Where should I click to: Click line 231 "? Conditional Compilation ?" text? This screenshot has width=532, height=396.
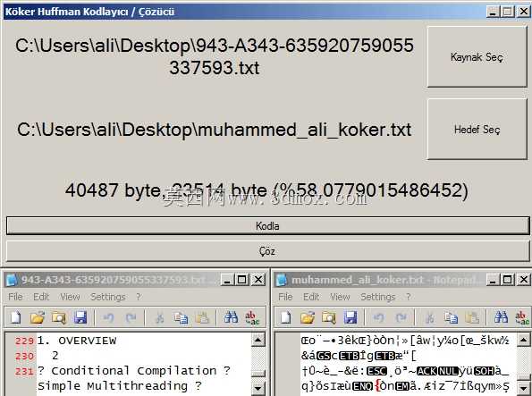134,371
